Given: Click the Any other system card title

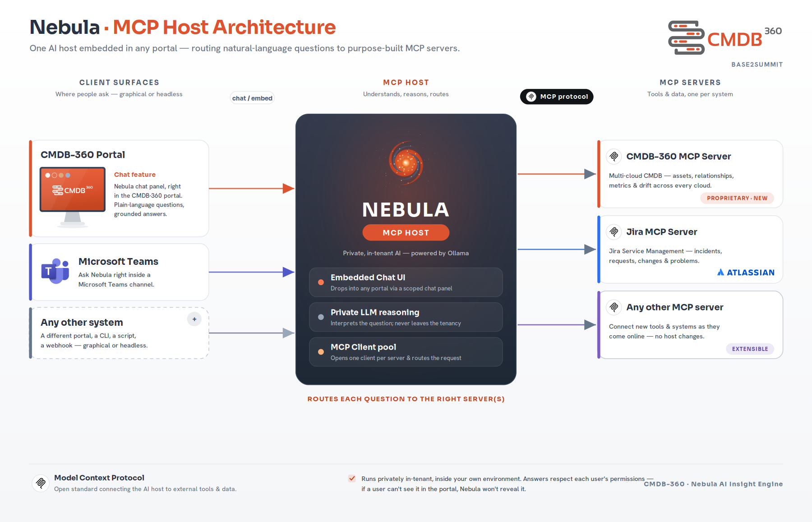Looking at the screenshot, I should coord(82,323).
